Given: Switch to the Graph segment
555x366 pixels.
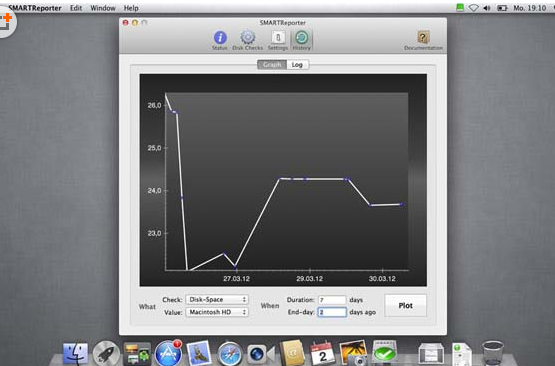Looking at the screenshot, I should coord(272,64).
